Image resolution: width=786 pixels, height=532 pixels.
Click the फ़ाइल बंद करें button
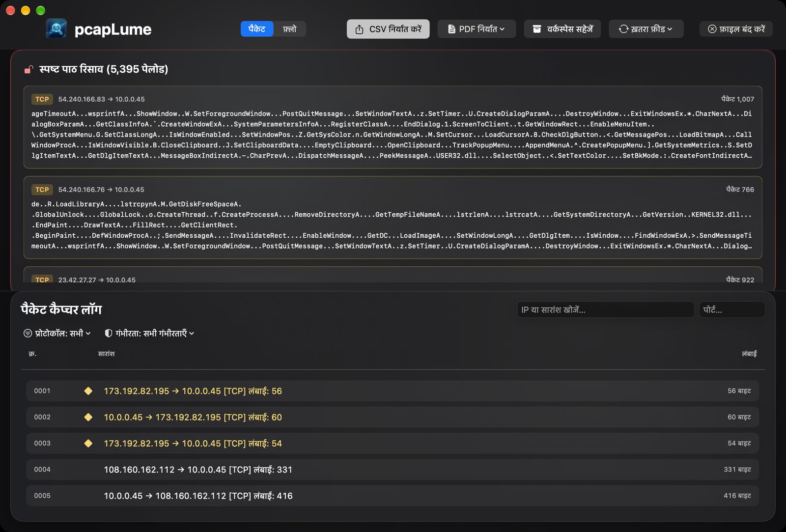tap(736, 29)
